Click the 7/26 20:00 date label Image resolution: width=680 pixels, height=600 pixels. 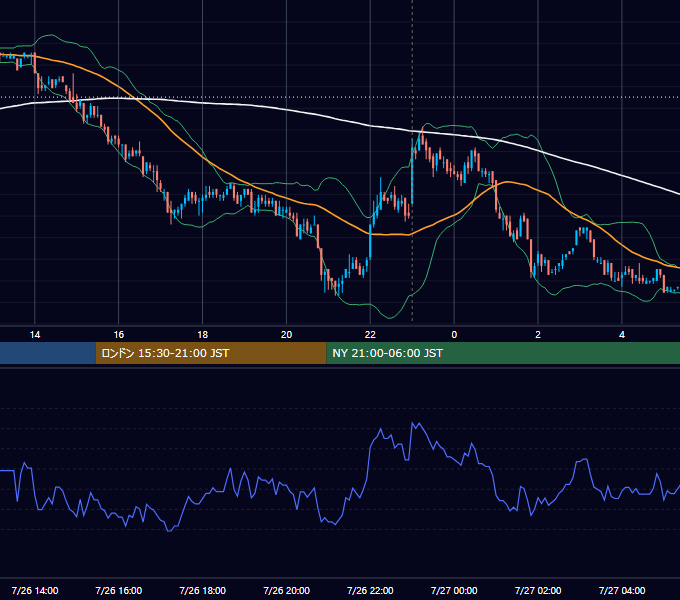coord(286,590)
